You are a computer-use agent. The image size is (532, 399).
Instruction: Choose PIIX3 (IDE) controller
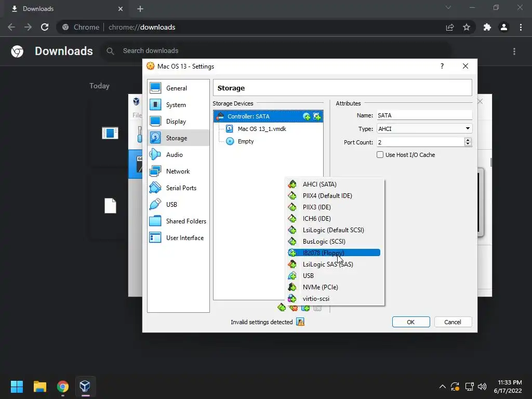coord(335,207)
